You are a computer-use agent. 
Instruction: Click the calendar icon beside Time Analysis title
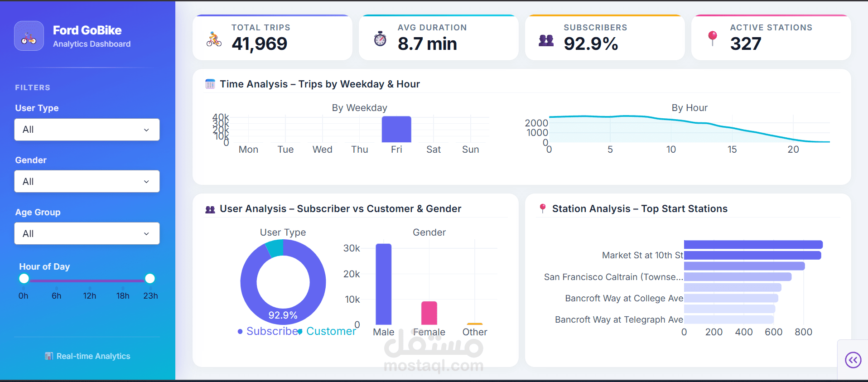coord(210,84)
